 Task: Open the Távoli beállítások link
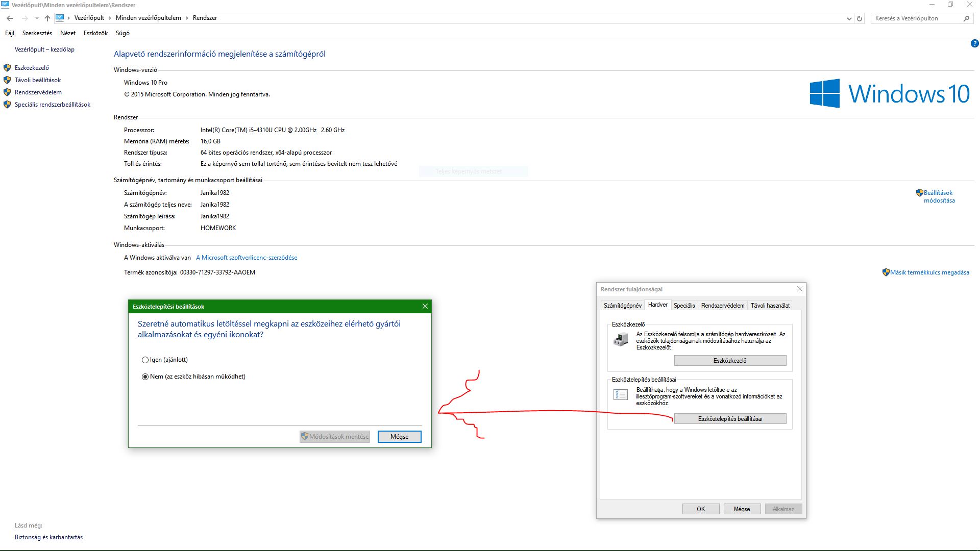pos(38,80)
